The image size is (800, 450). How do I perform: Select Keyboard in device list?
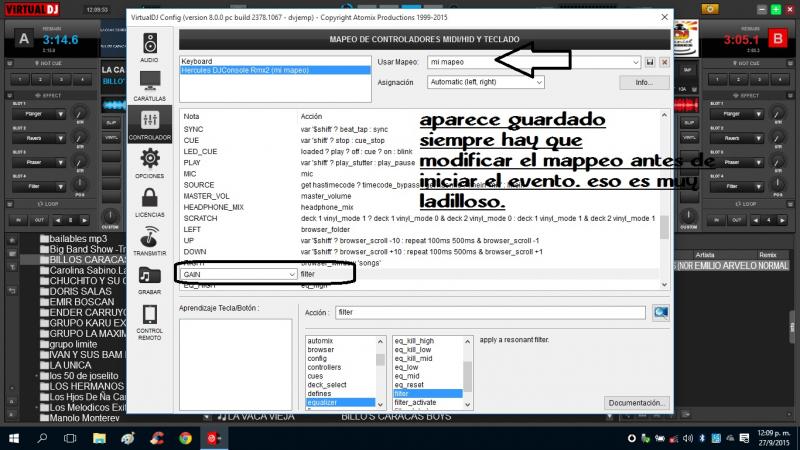(275, 61)
